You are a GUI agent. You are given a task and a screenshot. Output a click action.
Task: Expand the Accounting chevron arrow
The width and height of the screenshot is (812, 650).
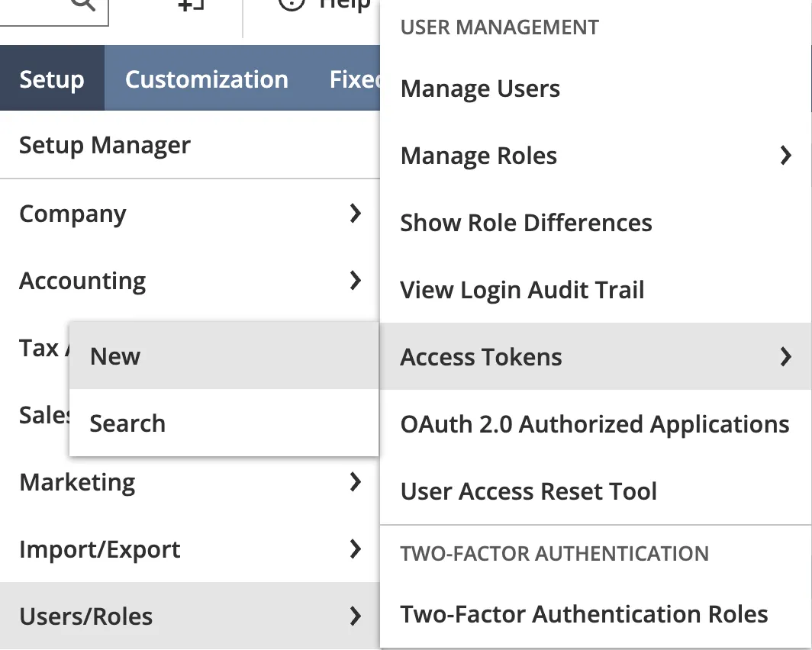(356, 281)
